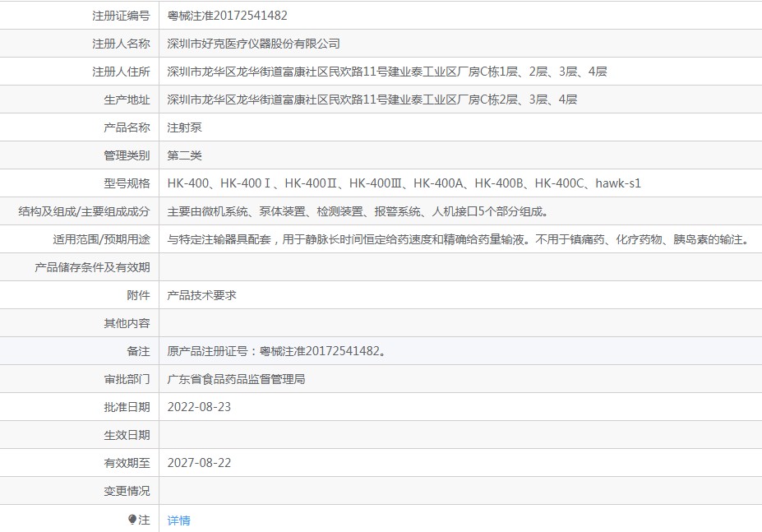
Task: Select expiry date 2027-08-22
Action: (199, 463)
